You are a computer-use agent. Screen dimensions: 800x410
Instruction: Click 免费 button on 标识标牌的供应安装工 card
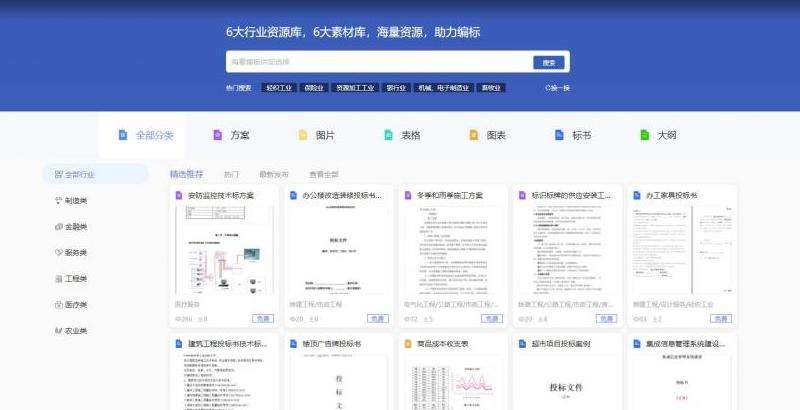(606, 319)
